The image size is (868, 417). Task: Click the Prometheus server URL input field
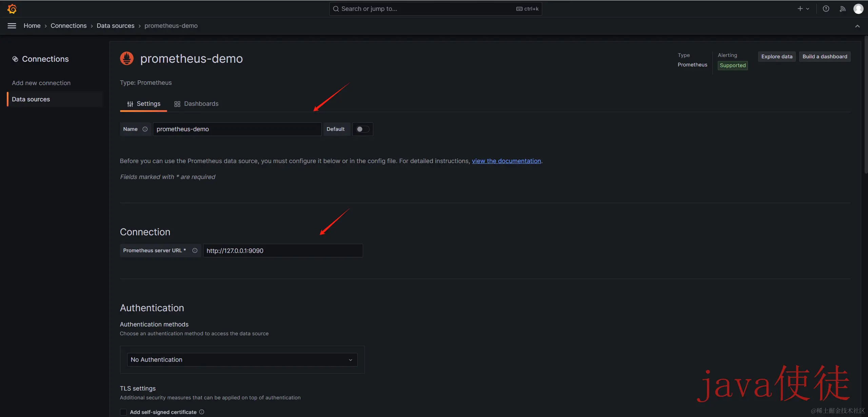[283, 251]
